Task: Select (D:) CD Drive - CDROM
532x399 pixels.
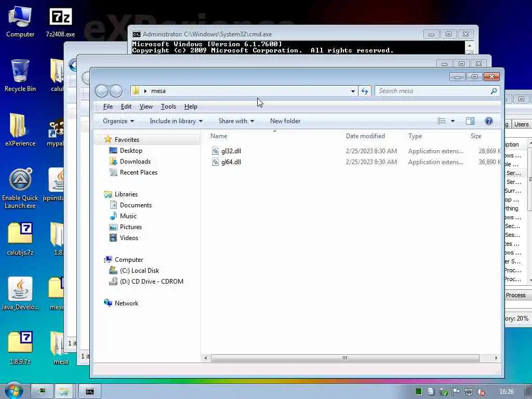Action: coord(151,282)
